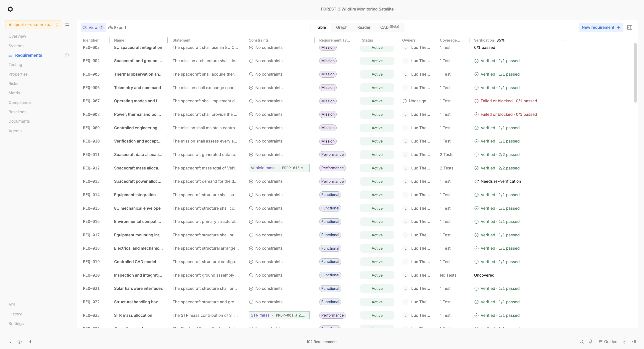Image resolution: width=644 pixels, height=349 pixels.
Task: Go to Baselines in the sidebar
Action: pos(17,112)
